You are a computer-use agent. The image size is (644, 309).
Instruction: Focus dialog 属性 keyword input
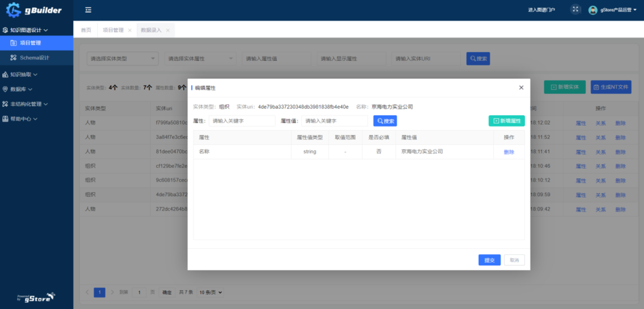[x=242, y=121]
